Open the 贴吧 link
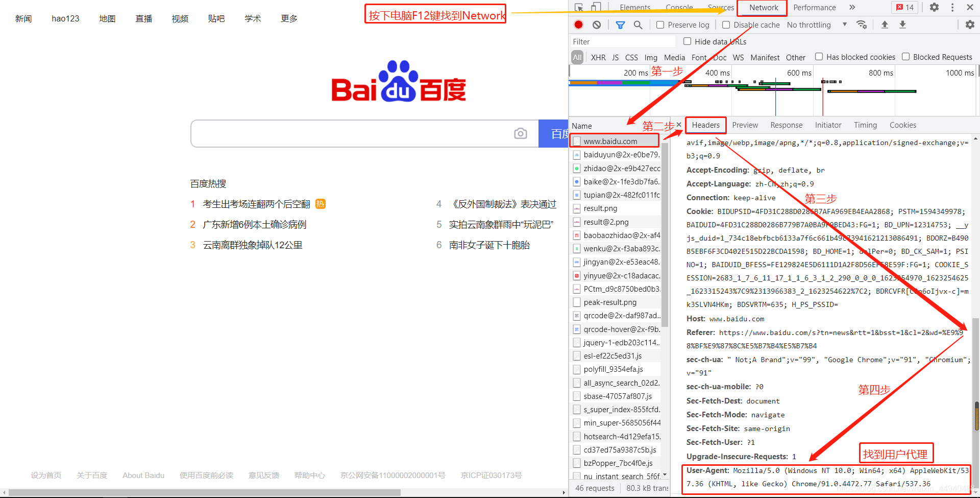The image size is (980, 498). pyautogui.click(x=216, y=18)
